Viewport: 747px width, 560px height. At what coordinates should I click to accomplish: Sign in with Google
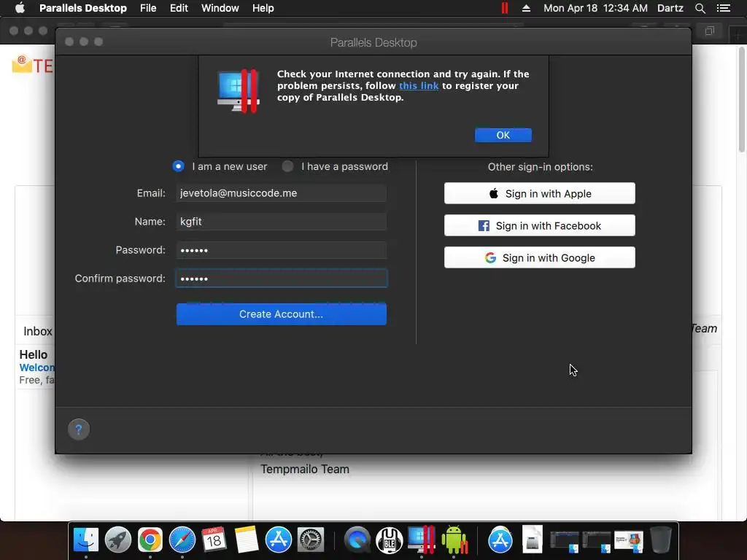[540, 257]
